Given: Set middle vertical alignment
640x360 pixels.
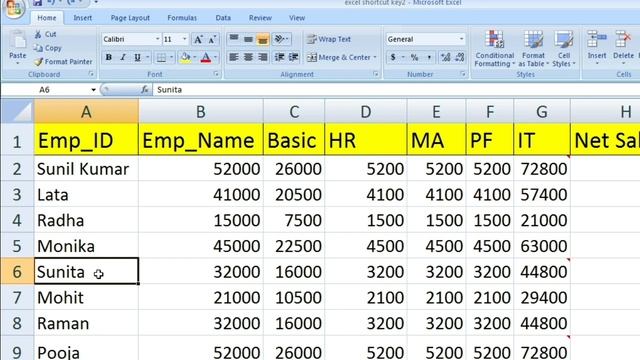Looking at the screenshot, I should click(x=248, y=39).
